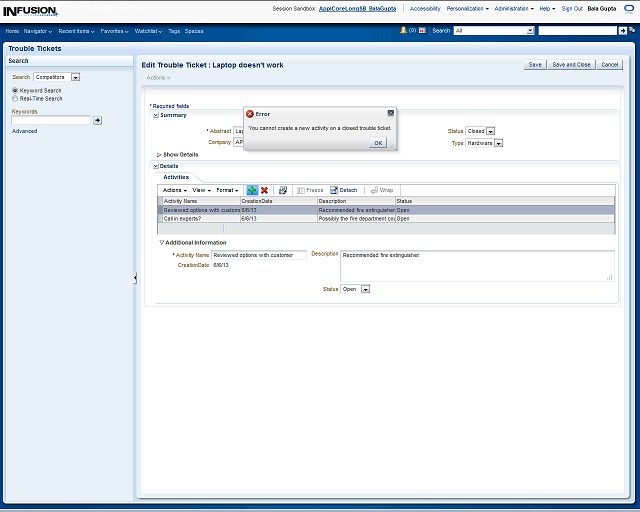Click the Save and Close button
This screenshot has height=512, width=640.
[x=571, y=64]
